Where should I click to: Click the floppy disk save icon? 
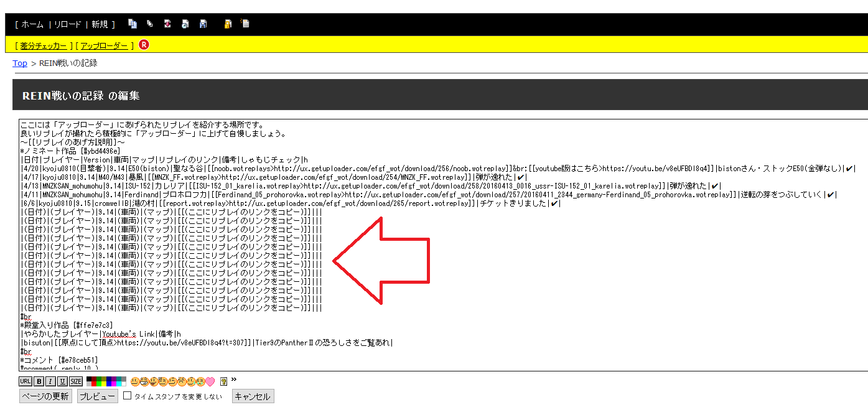coord(203,24)
